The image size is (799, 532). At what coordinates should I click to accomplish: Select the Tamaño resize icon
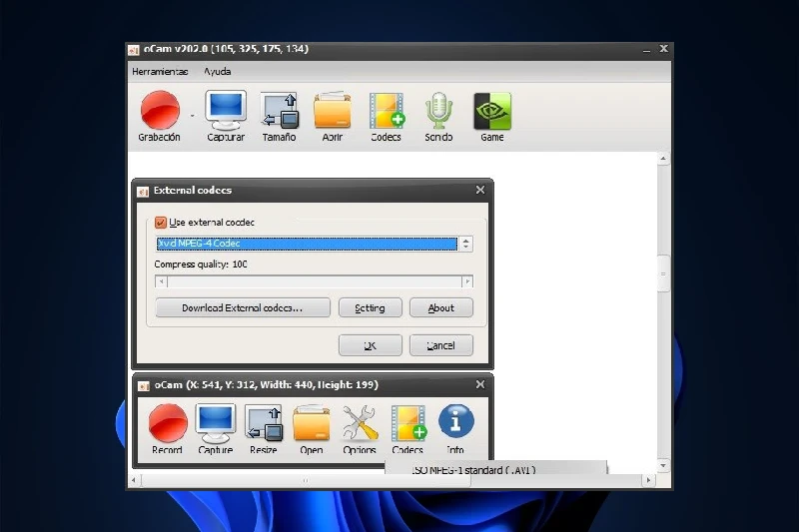pos(280,110)
